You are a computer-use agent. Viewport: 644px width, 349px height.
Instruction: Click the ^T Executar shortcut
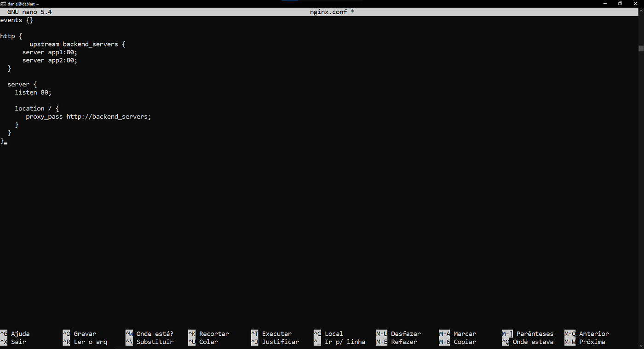coord(271,334)
